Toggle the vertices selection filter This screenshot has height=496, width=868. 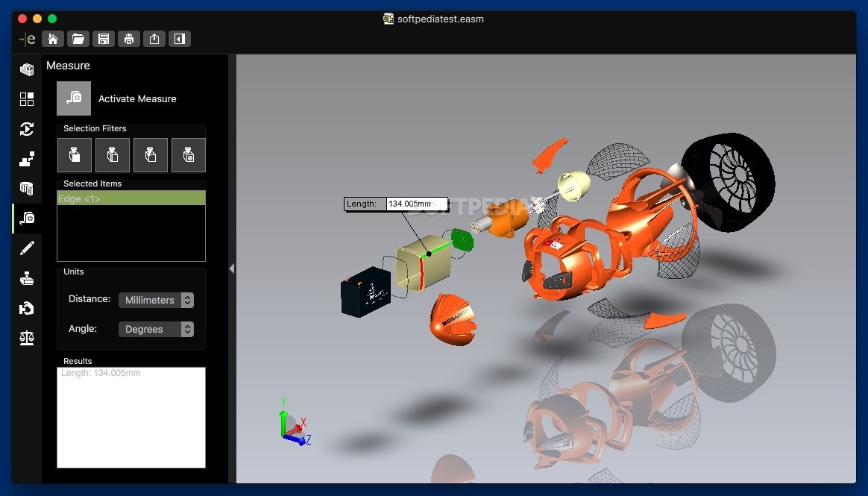coord(151,154)
